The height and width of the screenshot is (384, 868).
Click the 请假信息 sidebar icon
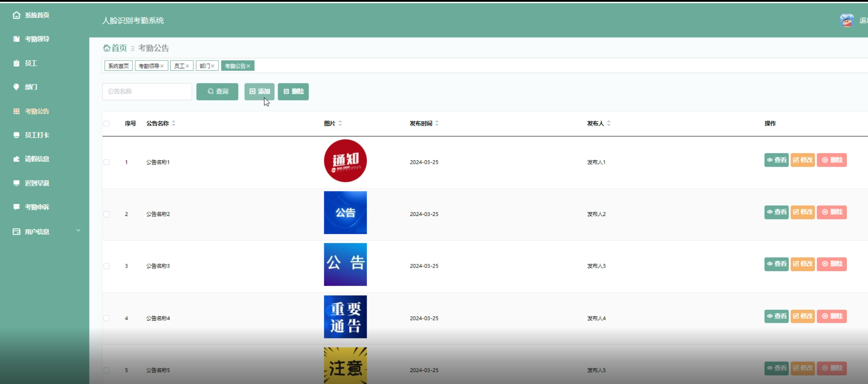(x=16, y=159)
